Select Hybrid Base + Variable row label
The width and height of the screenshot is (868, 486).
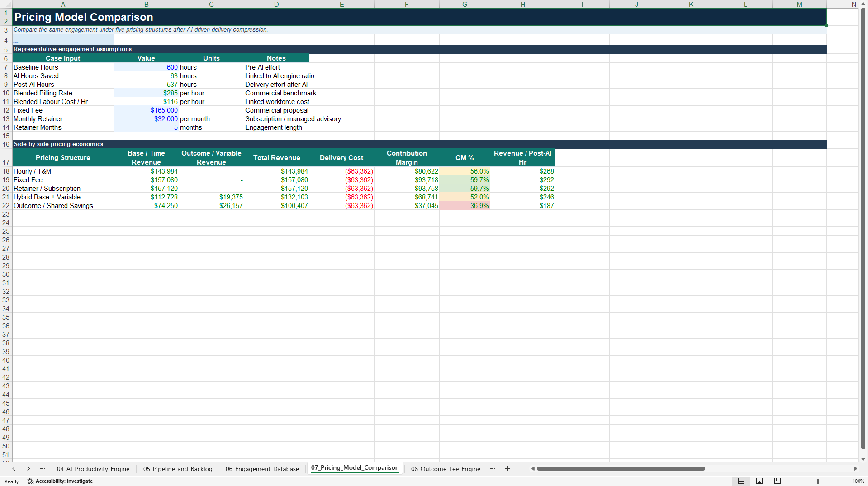(x=63, y=197)
